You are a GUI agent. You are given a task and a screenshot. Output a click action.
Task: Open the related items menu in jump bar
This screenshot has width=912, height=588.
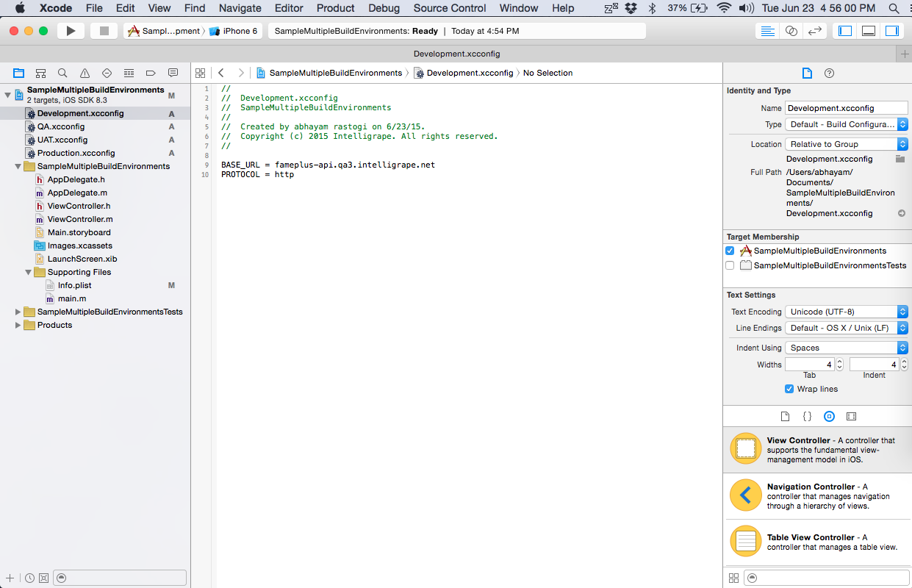pyautogui.click(x=200, y=73)
